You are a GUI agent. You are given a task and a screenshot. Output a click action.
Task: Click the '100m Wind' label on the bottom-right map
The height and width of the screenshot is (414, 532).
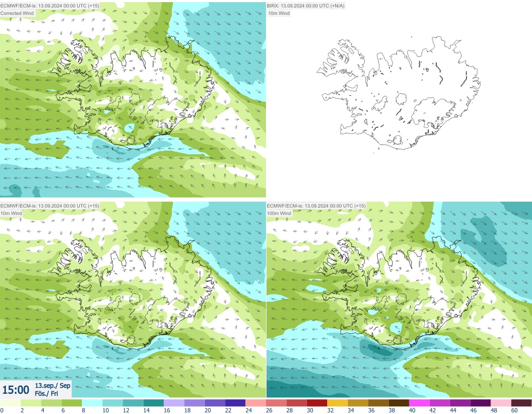279,213
